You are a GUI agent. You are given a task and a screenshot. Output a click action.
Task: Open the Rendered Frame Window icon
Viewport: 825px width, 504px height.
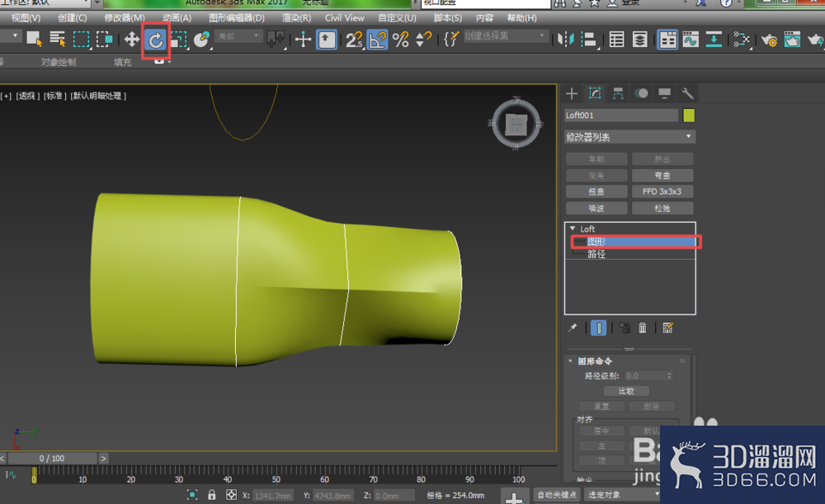(792, 40)
